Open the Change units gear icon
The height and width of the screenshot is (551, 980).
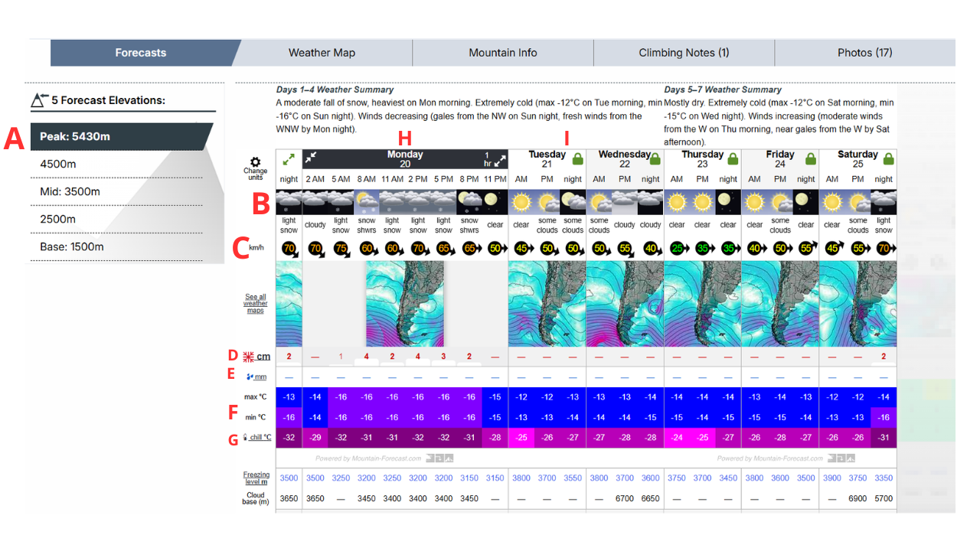coord(256,162)
